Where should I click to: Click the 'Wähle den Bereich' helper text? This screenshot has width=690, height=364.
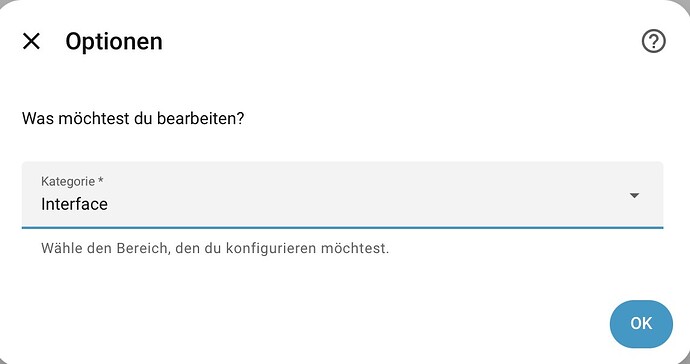(215, 248)
